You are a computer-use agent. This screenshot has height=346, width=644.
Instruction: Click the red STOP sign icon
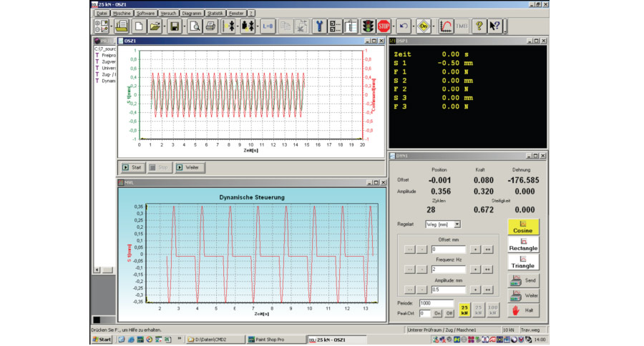384,26
